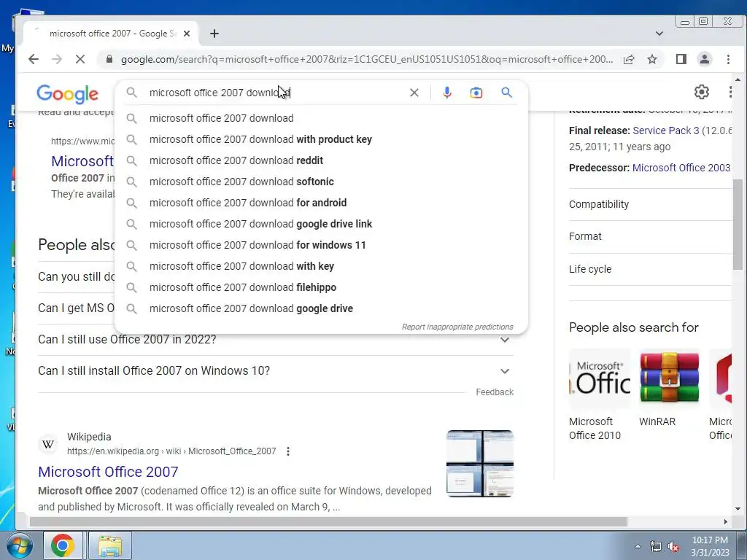Click the vertical scrollbar thumb
Viewport: 747px width, 560px height.
pos(738,224)
